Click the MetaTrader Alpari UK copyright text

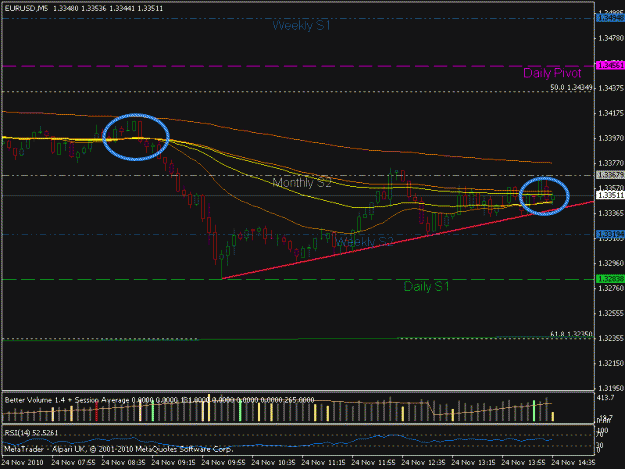[x=118, y=449]
